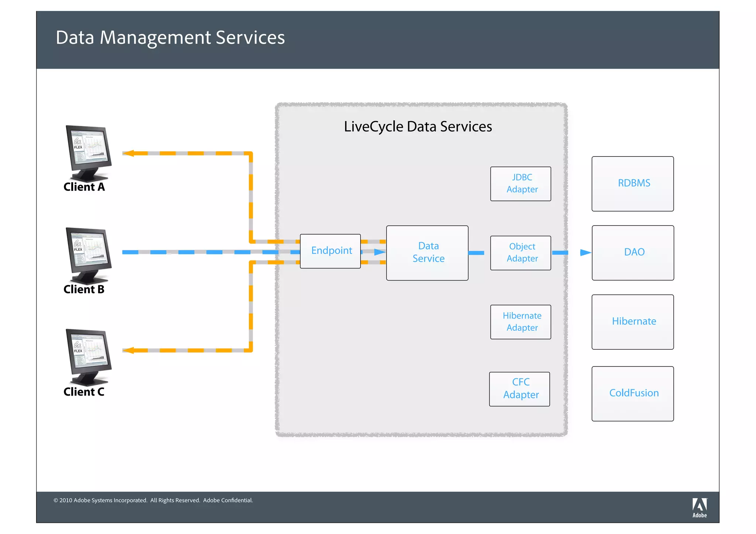Select the RDBMS box

(x=632, y=184)
